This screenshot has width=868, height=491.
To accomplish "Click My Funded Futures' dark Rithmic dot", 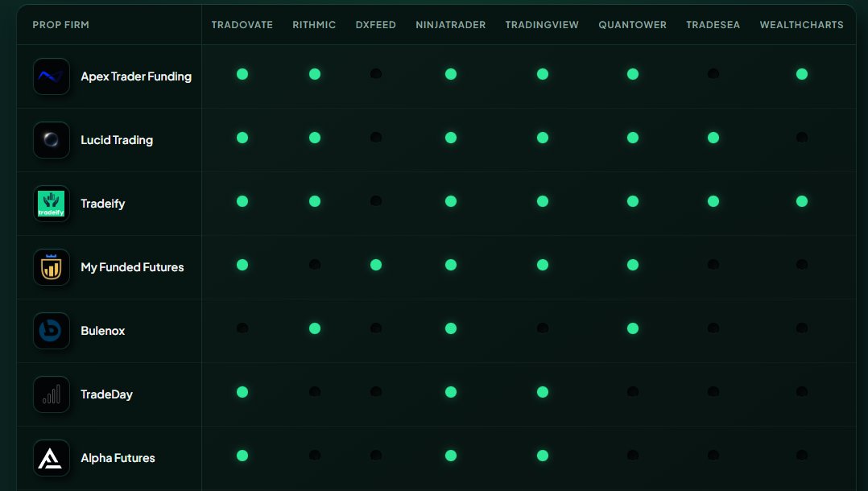I will coord(315,265).
